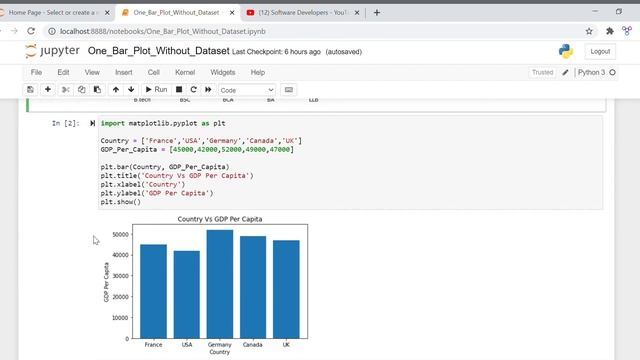This screenshot has width=640, height=360.
Task: Click the In [2] cell prompt
Action: coord(66,123)
